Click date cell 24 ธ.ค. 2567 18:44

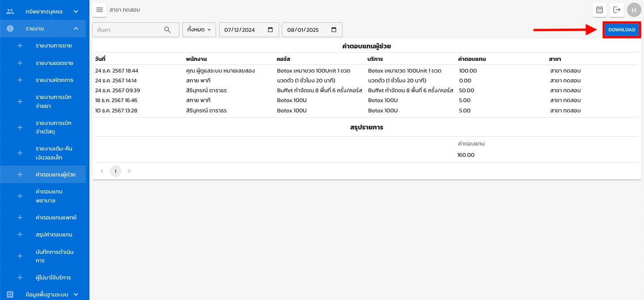[x=117, y=71]
